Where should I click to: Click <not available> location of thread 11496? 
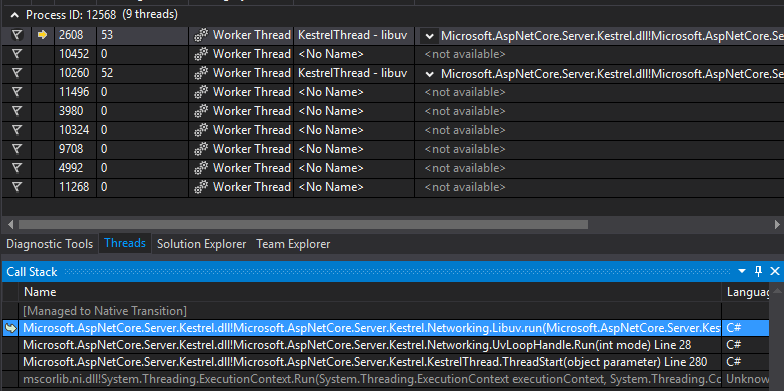tap(464, 92)
